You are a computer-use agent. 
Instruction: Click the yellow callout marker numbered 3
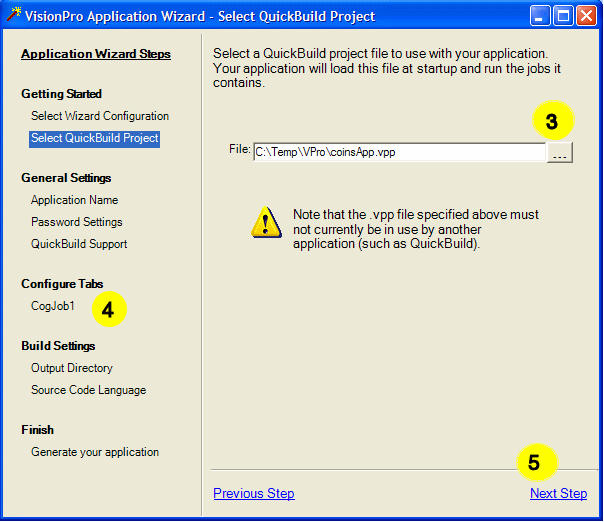coord(552,122)
